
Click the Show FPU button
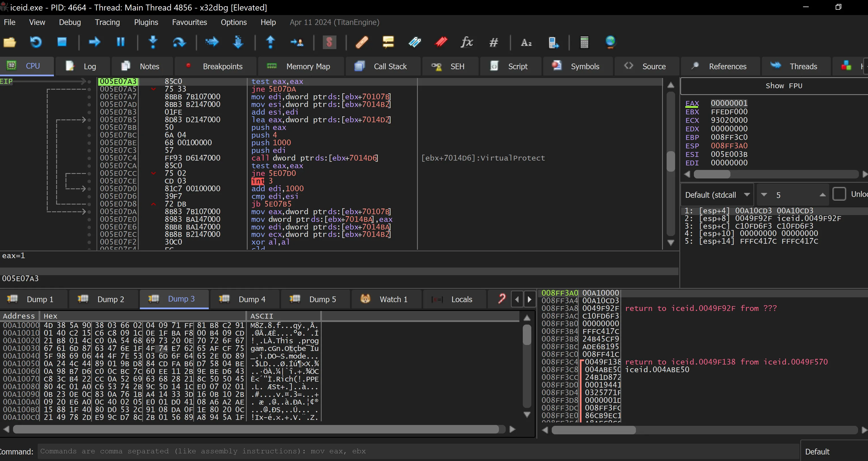[774, 86]
